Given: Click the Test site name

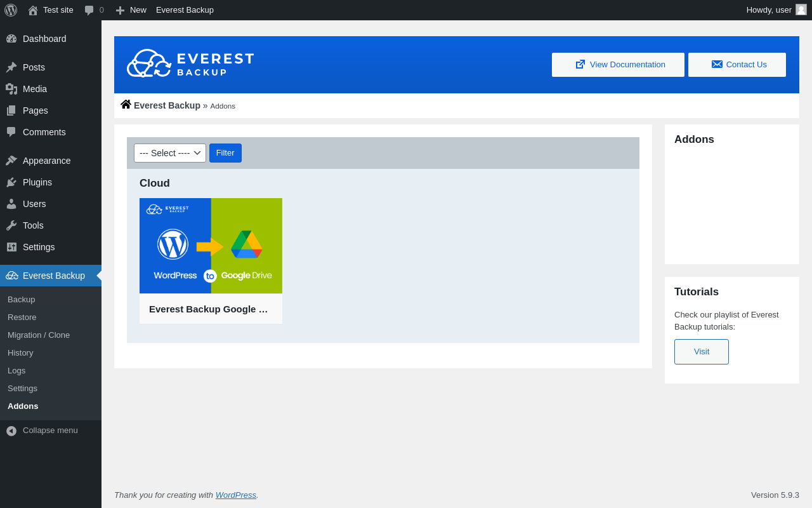Looking at the screenshot, I should pyautogui.click(x=58, y=10).
